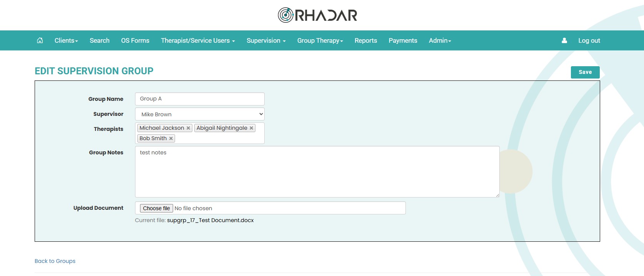Remove Abigail Nightingale tag
The height and width of the screenshot is (276, 644).
pos(251,128)
